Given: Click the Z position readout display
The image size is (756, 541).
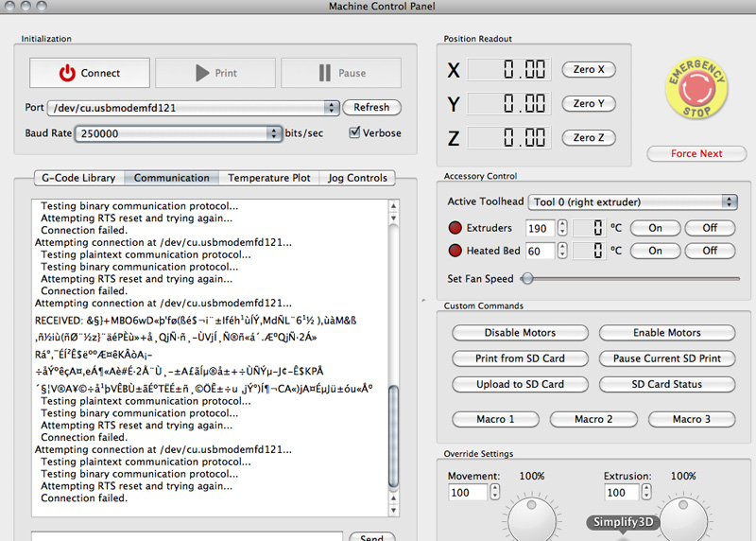Looking at the screenshot, I should (509, 138).
